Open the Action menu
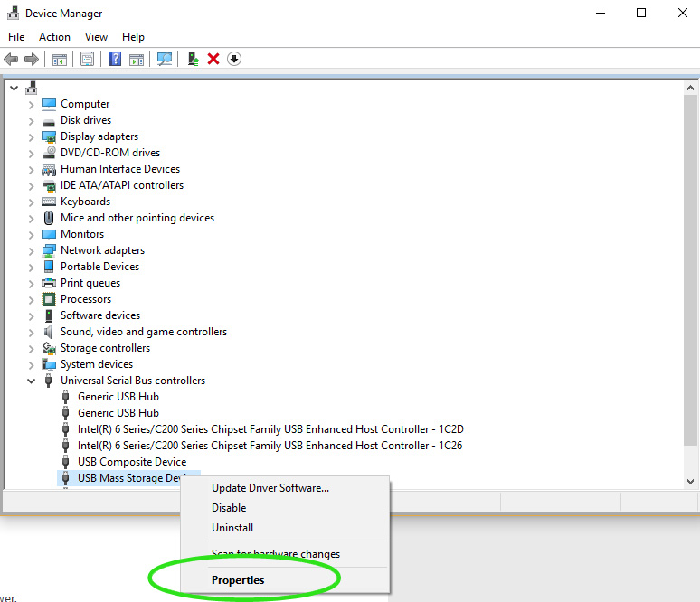 [54, 37]
